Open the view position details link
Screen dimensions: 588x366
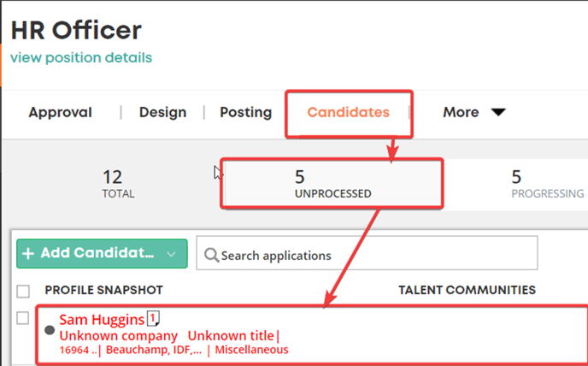[x=81, y=58]
